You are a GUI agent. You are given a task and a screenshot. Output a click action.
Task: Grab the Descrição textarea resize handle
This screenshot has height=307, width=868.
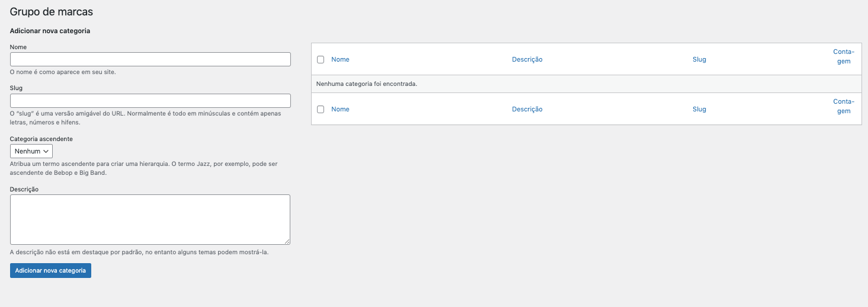(x=287, y=241)
